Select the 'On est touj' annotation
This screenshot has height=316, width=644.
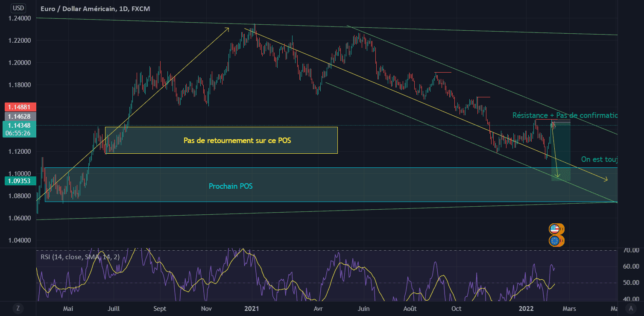pos(600,159)
